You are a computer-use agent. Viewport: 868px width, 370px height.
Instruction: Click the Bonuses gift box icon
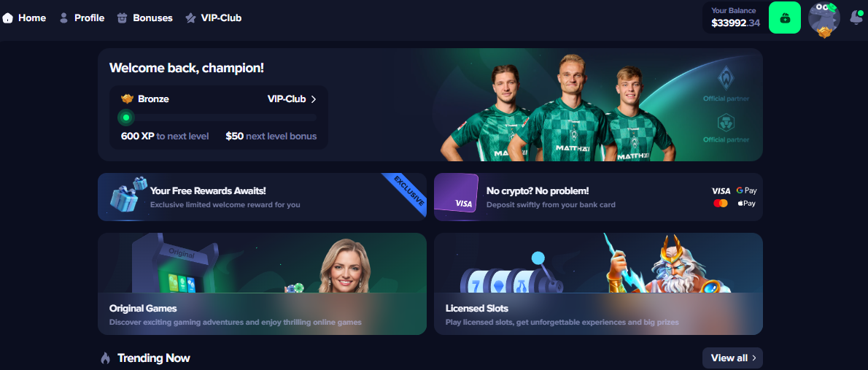123,18
